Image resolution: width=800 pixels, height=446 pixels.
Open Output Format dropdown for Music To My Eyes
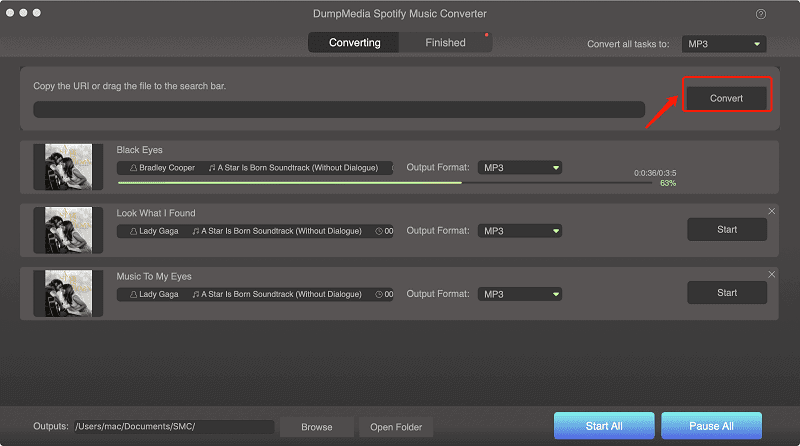click(519, 294)
